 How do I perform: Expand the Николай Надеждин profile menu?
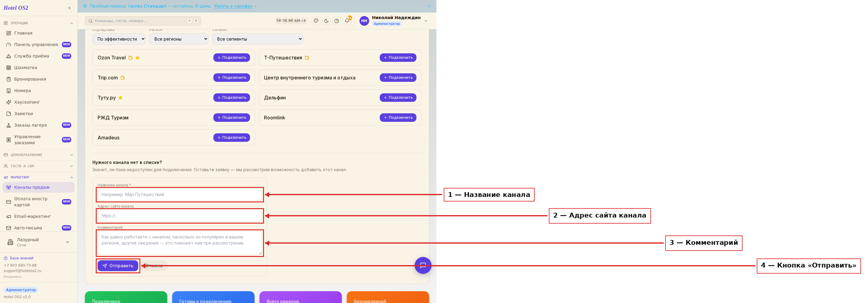click(x=426, y=21)
